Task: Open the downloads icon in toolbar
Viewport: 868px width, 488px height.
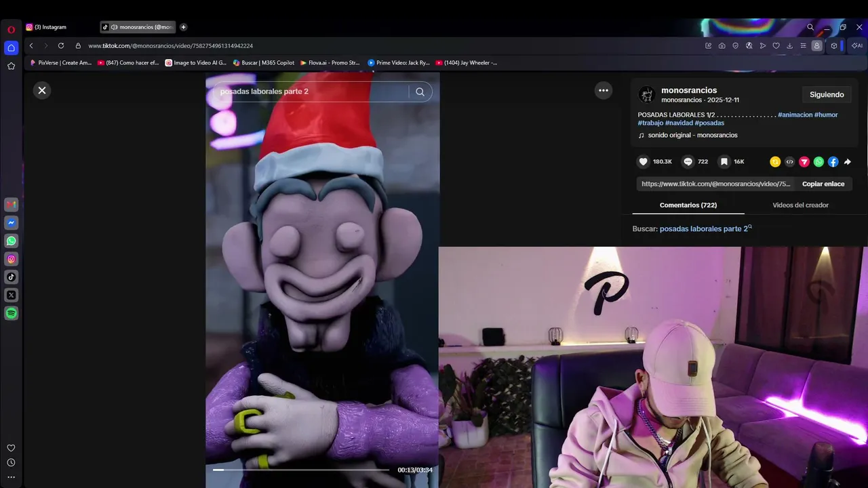Action: 790,45
